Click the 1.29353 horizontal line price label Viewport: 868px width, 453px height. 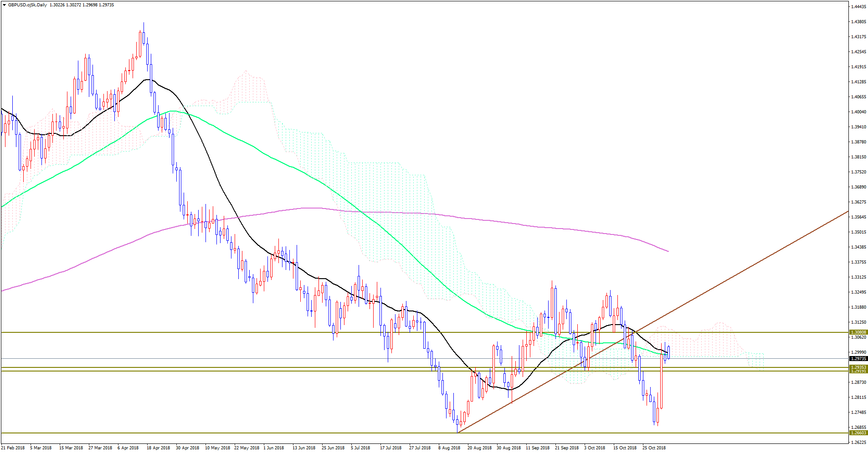click(x=858, y=367)
